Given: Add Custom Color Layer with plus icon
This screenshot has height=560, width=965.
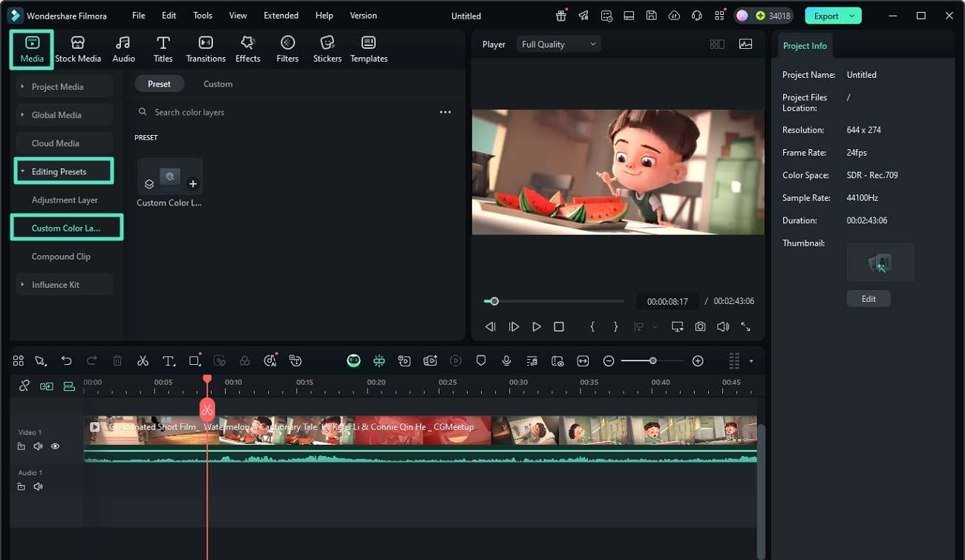Looking at the screenshot, I should [193, 184].
